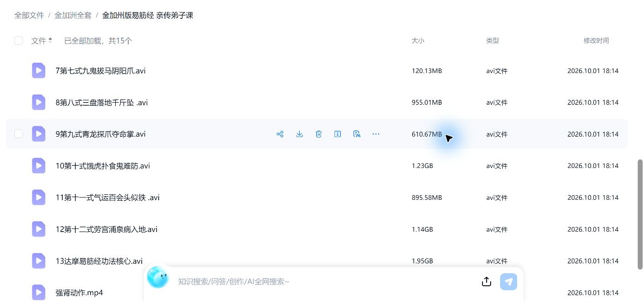Rename the 9第九式青龙探爪夺命掌.avi file
Image resolution: width=644 pixels, height=301 pixels.
[338, 134]
